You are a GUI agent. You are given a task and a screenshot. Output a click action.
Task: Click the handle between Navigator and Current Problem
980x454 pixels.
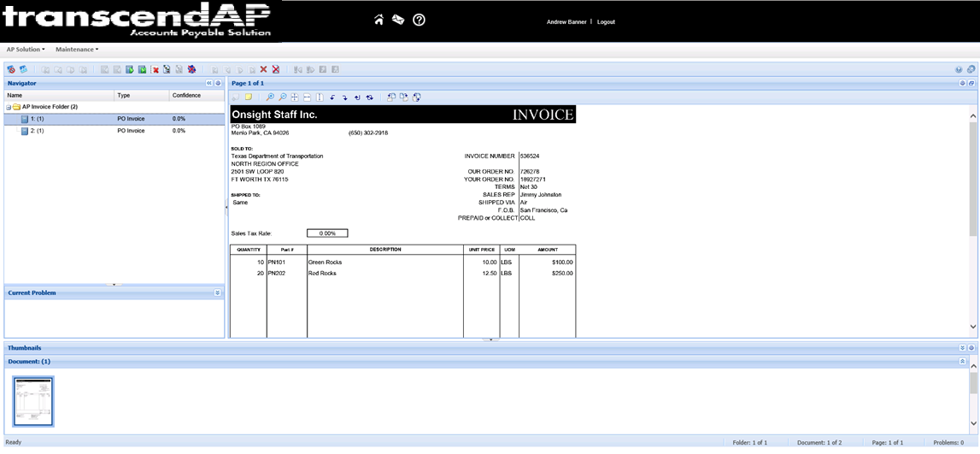pos(114,285)
